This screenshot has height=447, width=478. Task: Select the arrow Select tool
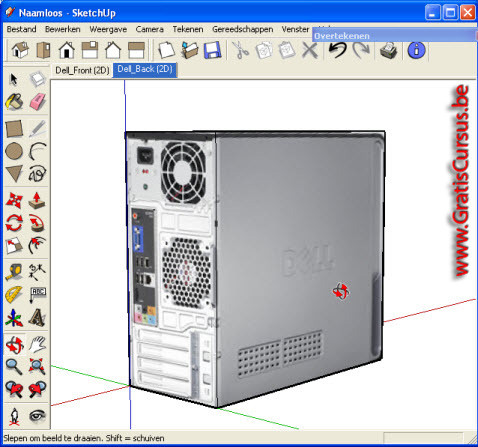point(14,79)
